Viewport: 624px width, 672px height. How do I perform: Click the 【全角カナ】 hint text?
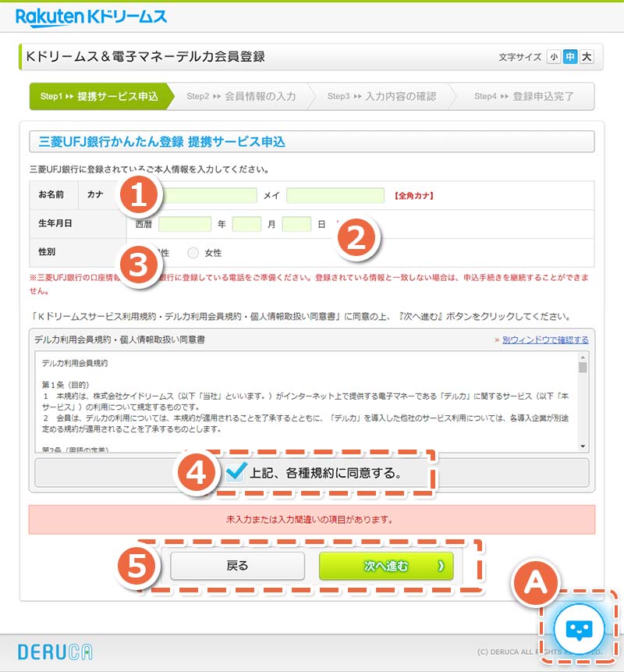coord(413,196)
